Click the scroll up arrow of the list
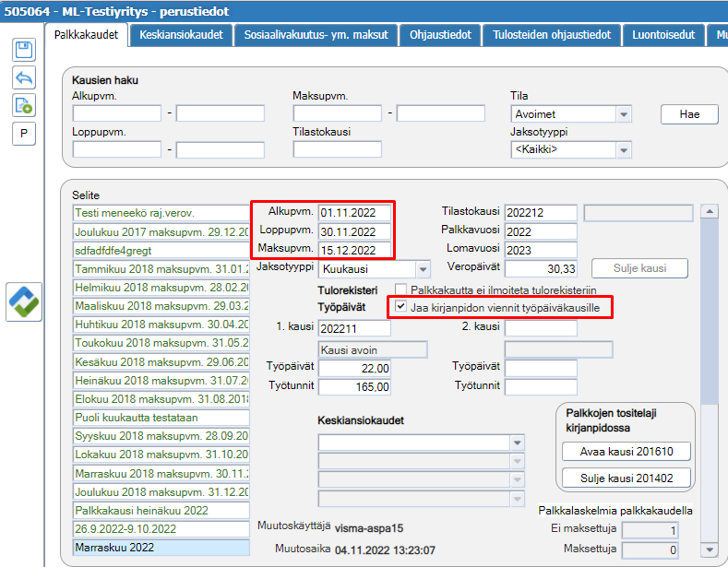 (710, 212)
